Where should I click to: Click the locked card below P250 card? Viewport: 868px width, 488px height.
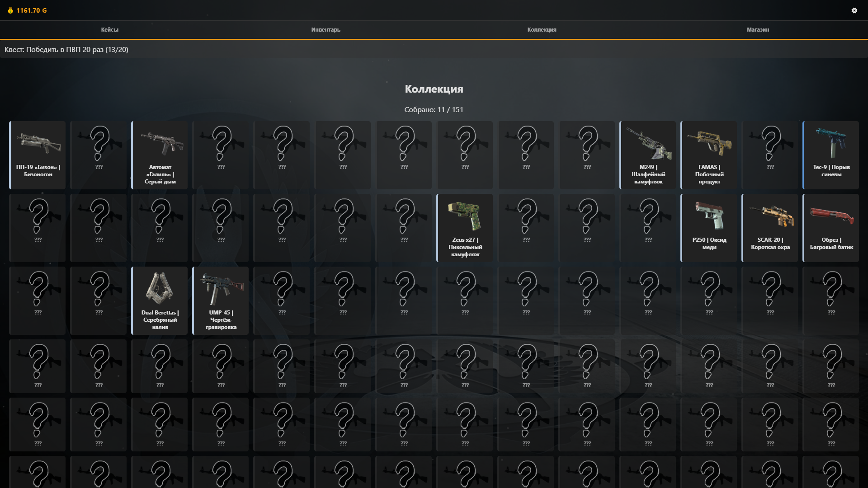[x=709, y=300]
